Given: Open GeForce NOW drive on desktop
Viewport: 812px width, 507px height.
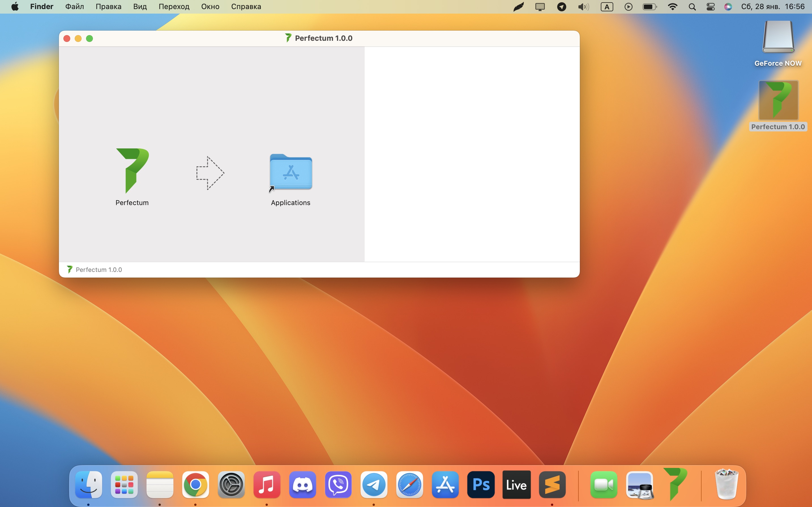Looking at the screenshot, I should [x=778, y=37].
